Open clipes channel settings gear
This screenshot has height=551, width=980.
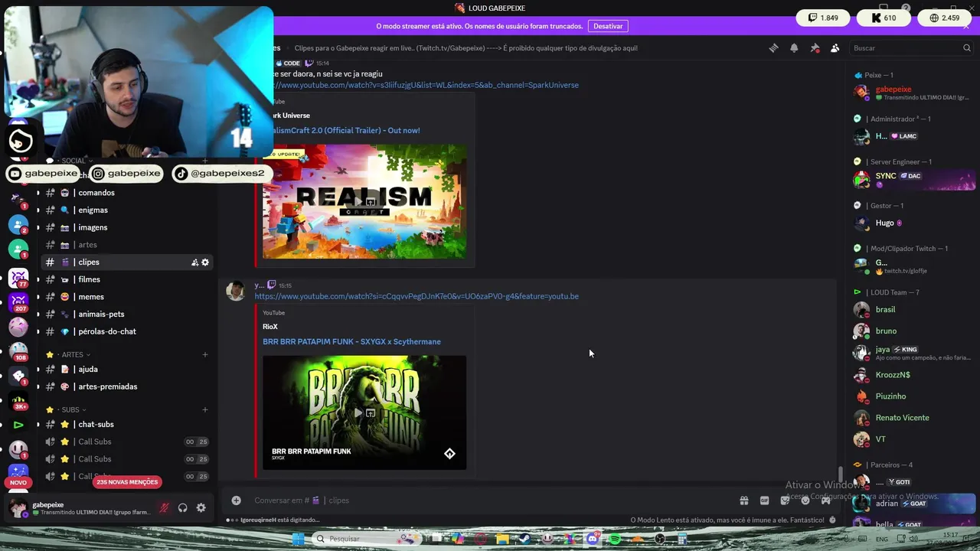205,262
